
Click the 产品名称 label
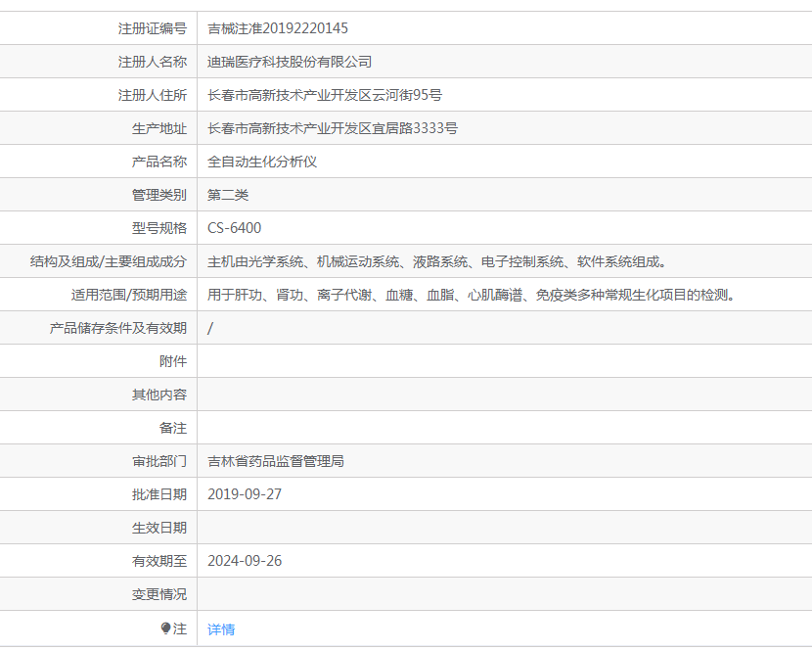tap(159, 162)
